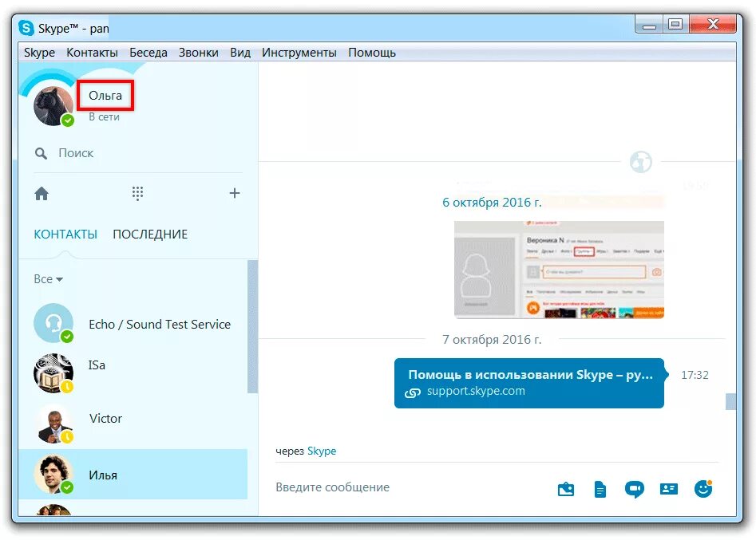756x540 pixels.
Task: Click the 7 октября 2016 г. date
Action: pyautogui.click(x=492, y=340)
